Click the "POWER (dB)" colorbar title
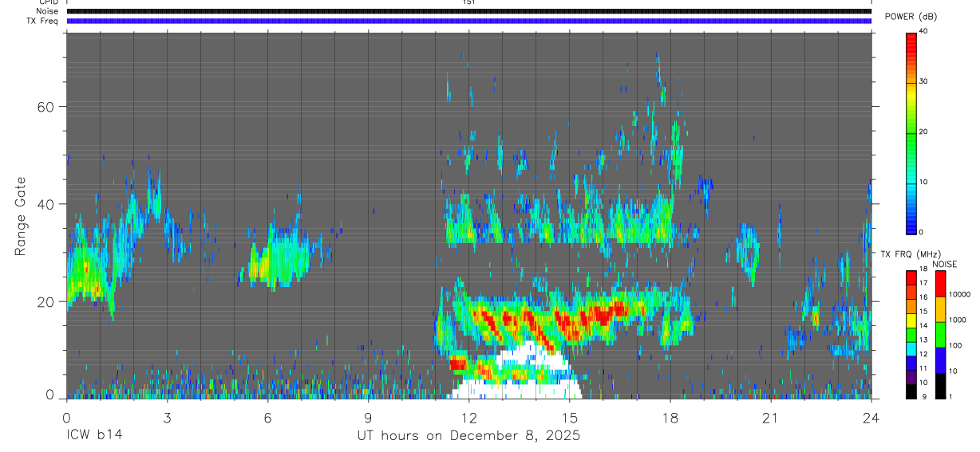980x452 pixels. (912, 17)
